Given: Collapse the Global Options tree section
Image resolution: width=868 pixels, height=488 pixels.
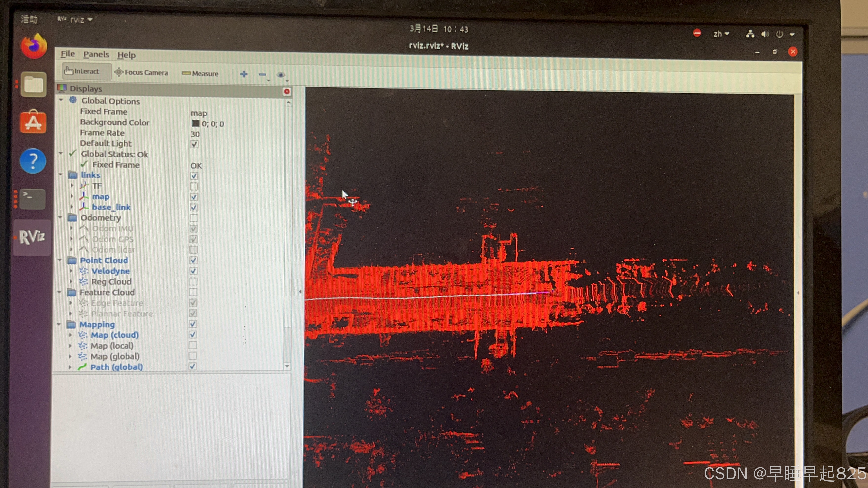Looking at the screenshot, I should (x=61, y=100).
